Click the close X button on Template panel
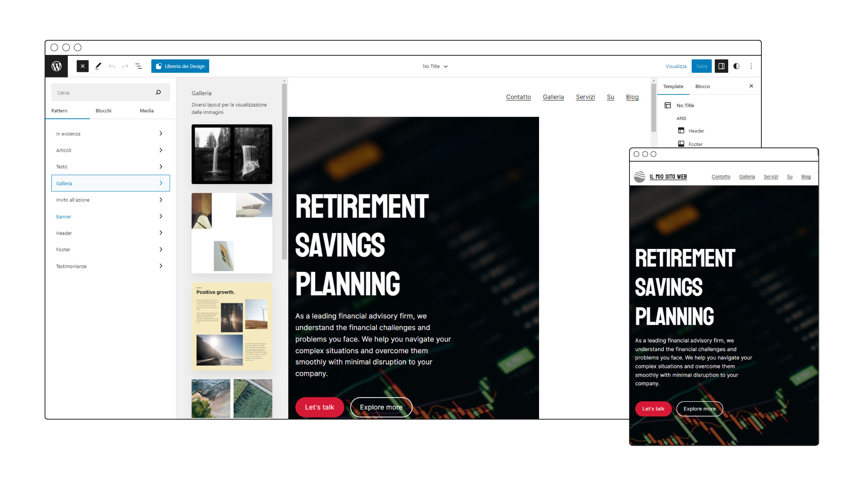 click(x=752, y=86)
